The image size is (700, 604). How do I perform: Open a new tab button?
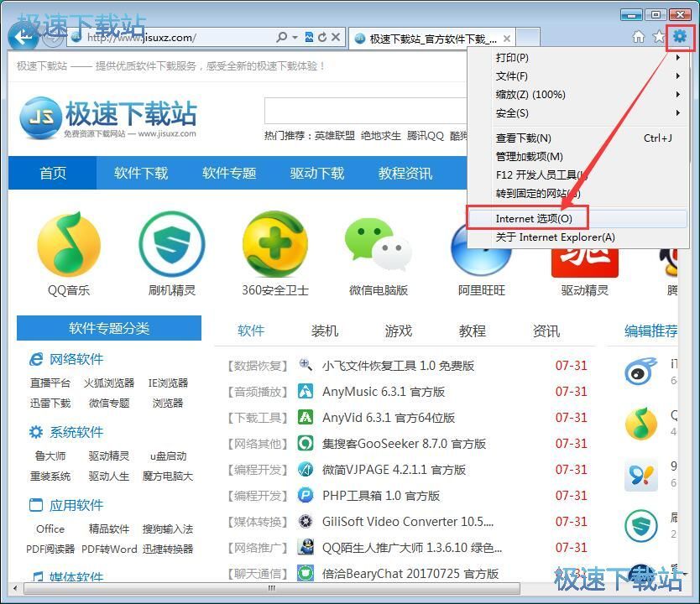pos(529,38)
